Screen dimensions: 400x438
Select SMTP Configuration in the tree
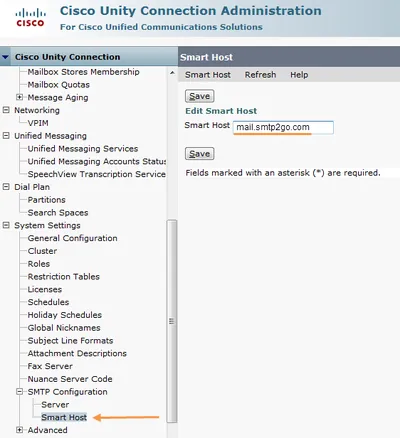tap(67, 392)
